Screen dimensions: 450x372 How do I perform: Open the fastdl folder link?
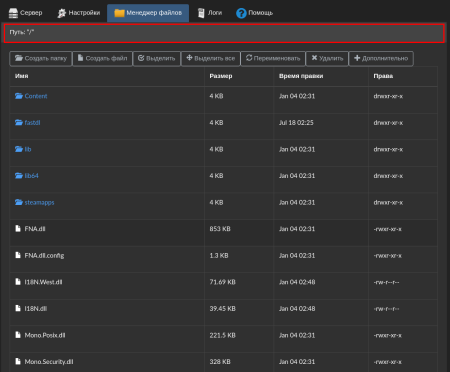pyautogui.click(x=32, y=123)
